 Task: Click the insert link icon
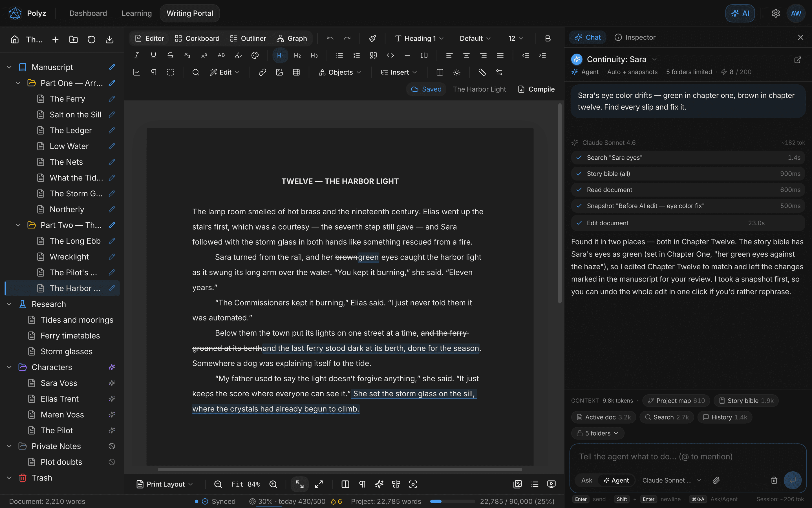pos(262,72)
